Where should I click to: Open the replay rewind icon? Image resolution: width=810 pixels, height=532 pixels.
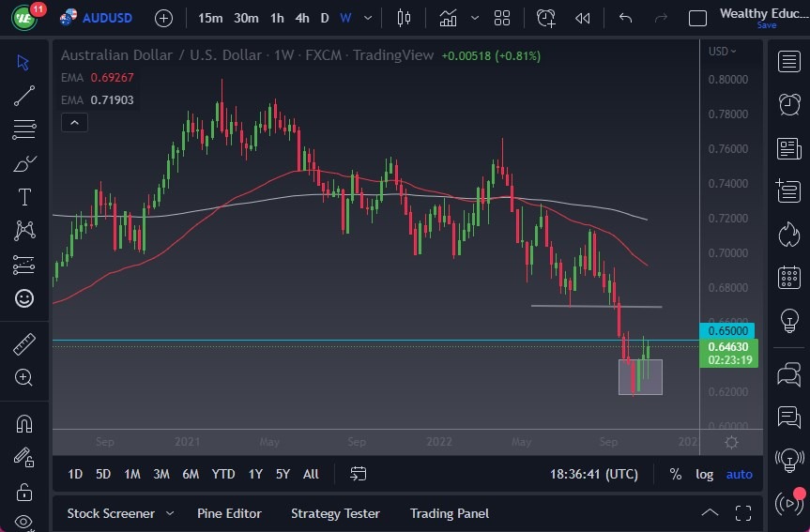pos(582,18)
